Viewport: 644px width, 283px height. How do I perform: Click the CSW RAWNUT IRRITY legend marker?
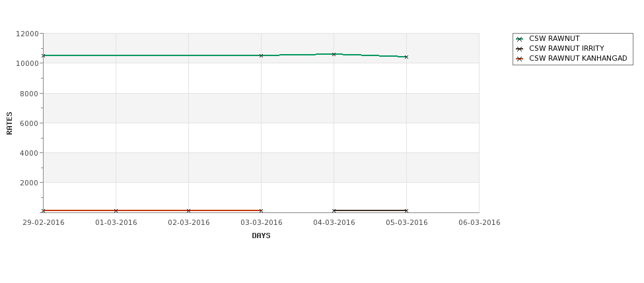[520, 49]
